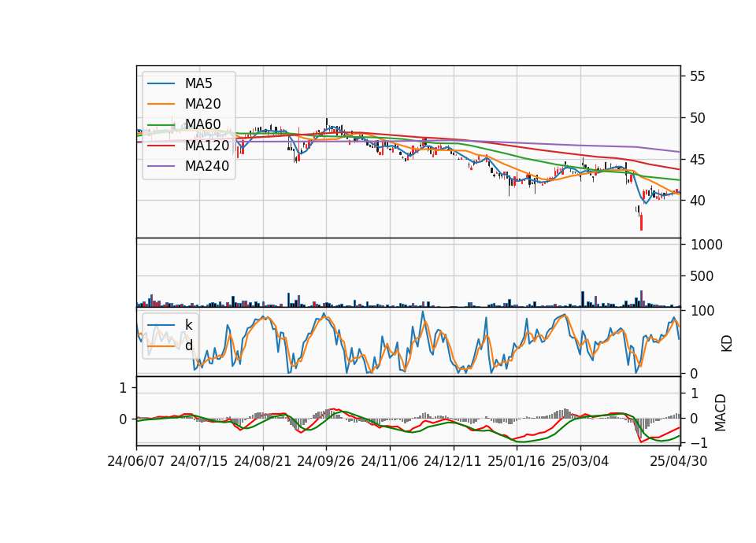Click the 24/06/07 date axis label
The height and width of the screenshot is (543, 756).
tap(136, 461)
